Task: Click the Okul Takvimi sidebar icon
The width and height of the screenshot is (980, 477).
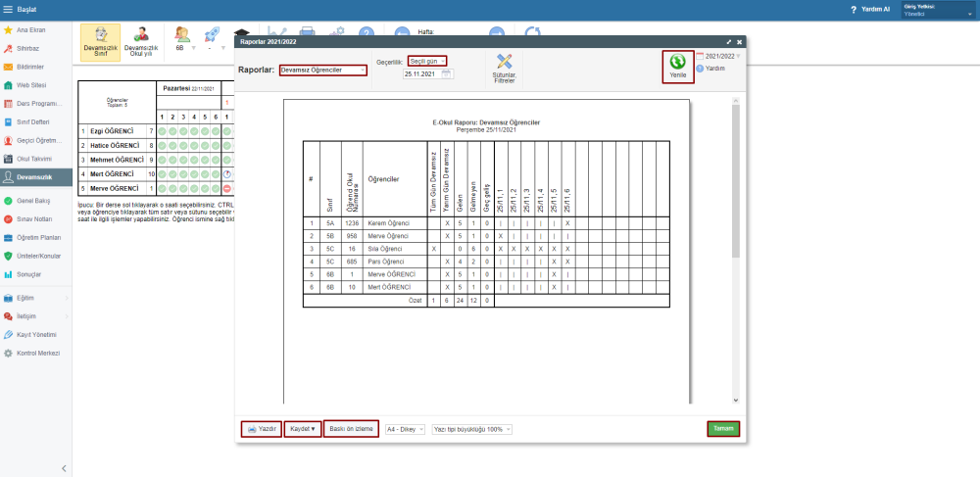Action: point(8,159)
